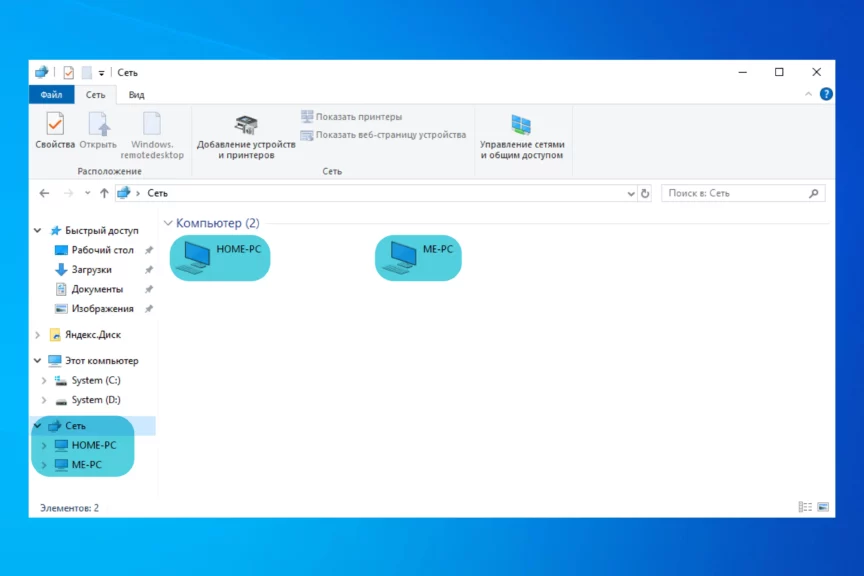Switch to details view in status bar

click(805, 507)
